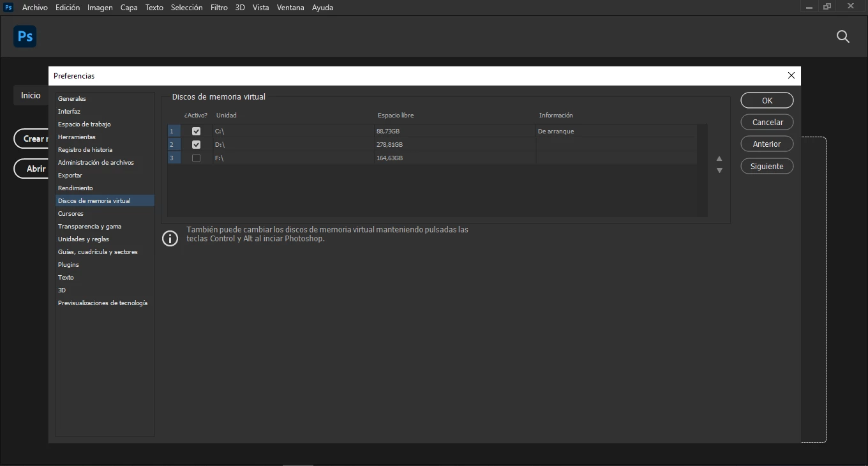
Task: Enable the F:\ drive active checkbox
Action: 196,158
